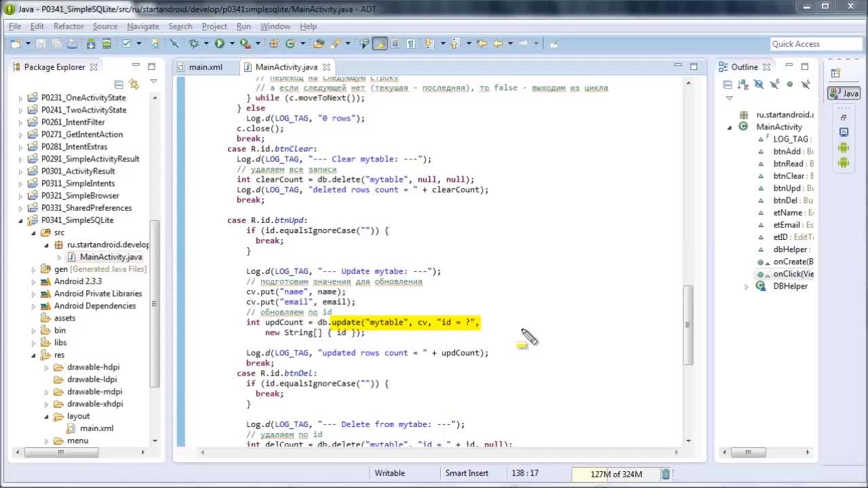The height and width of the screenshot is (488, 868).
Task: Toggle Hide Local Types in Outline
Action: pyautogui.click(x=806, y=85)
